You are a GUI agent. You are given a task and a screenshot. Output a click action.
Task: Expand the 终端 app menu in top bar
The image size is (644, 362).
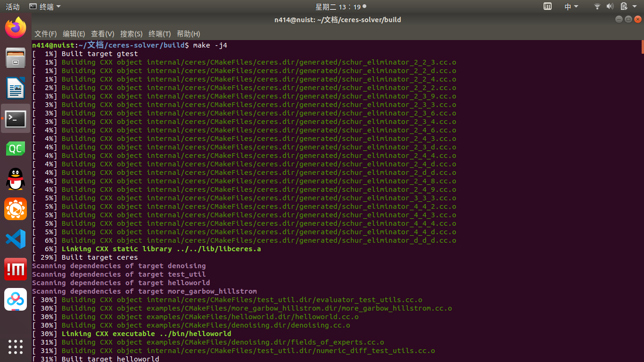[x=45, y=7]
